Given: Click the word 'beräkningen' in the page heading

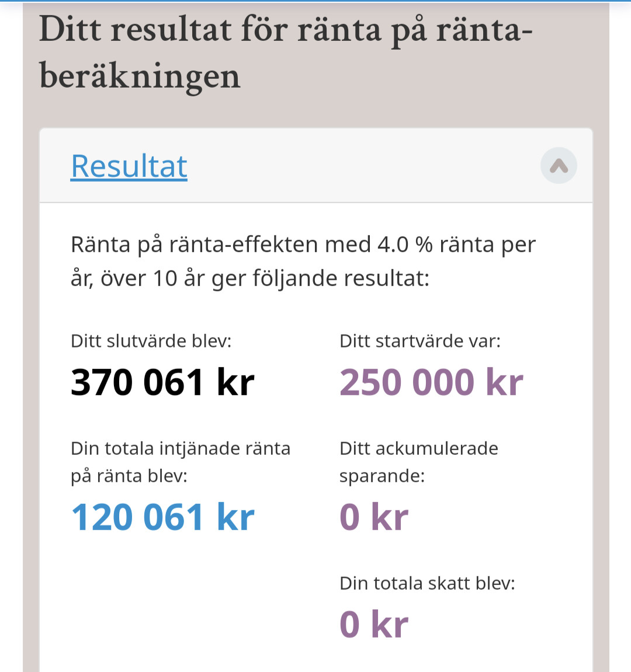Looking at the screenshot, I should click(140, 77).
